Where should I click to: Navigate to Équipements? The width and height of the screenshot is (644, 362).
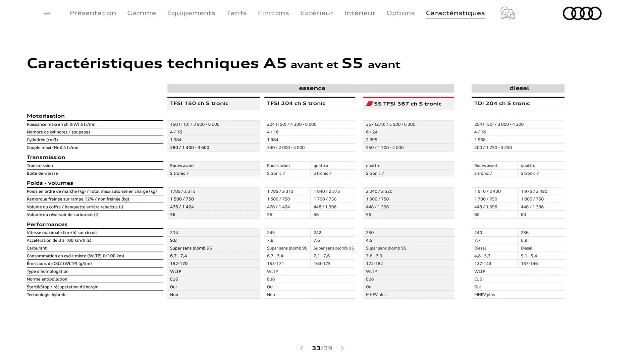(x=191, y=13)
